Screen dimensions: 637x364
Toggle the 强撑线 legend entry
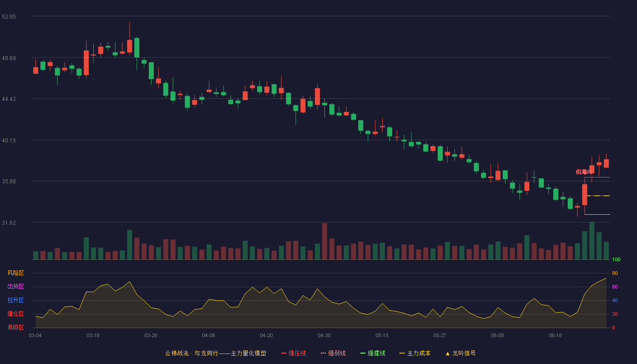tap(373, 353)
